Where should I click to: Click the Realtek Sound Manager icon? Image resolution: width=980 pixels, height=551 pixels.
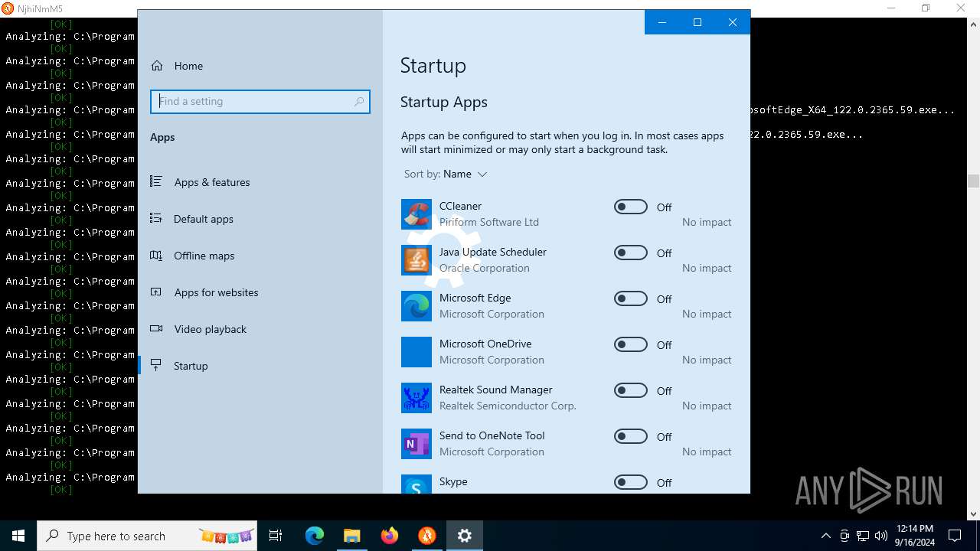pyautogui.click(x=416, y=398)
